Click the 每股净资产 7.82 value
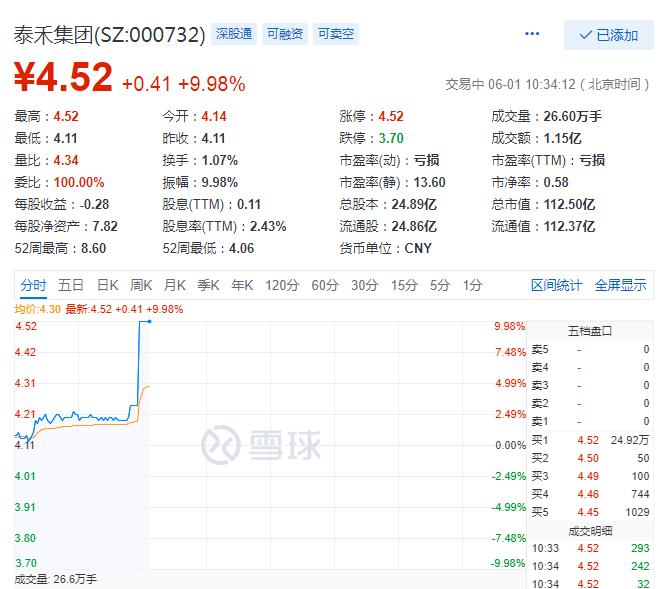Viewport: 665px width, 589px height. [x=105, y=226]
